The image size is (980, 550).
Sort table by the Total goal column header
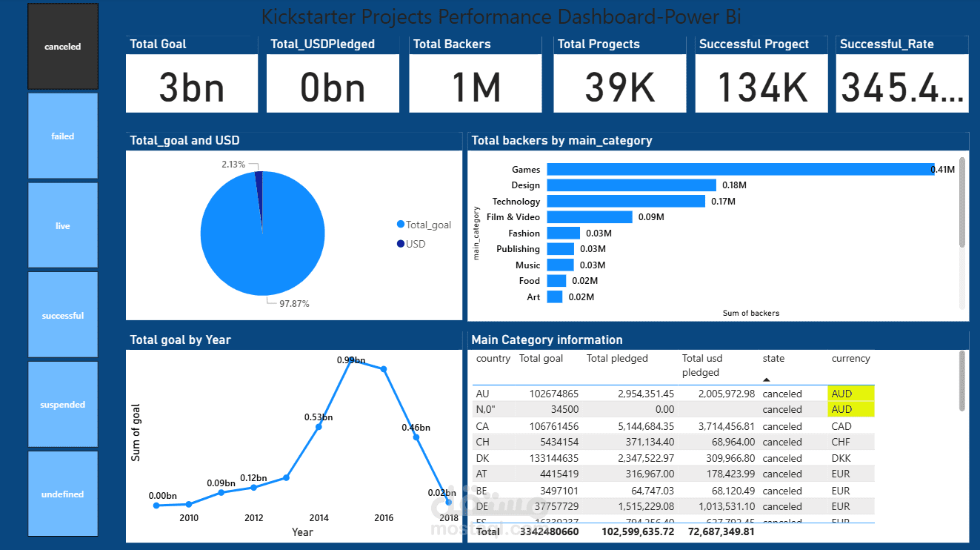(541, 359)
